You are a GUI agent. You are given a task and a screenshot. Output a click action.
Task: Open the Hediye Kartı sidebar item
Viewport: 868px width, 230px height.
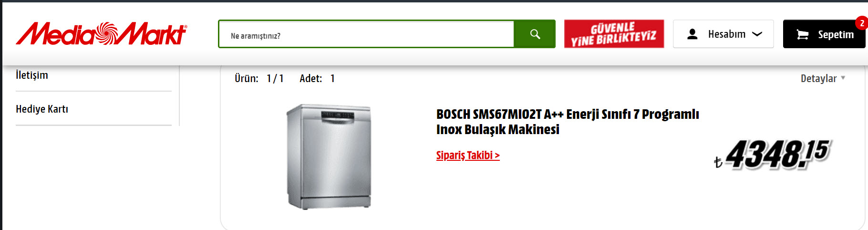pos(42,109)
